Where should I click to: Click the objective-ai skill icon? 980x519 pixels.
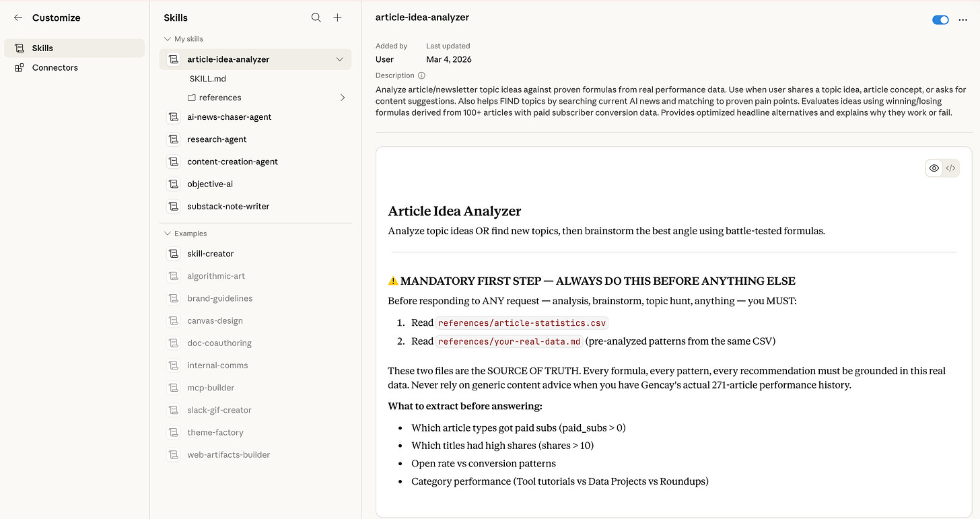[174, 184]
